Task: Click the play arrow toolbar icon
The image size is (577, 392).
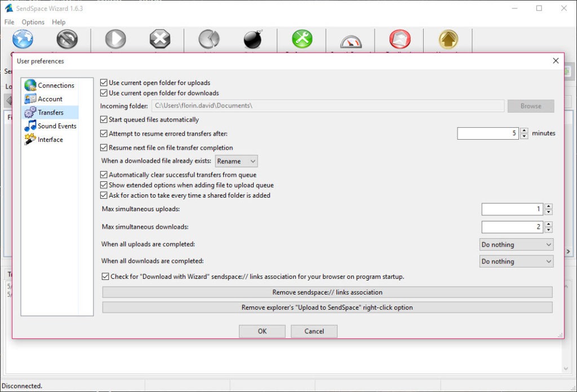Action: 116,39
